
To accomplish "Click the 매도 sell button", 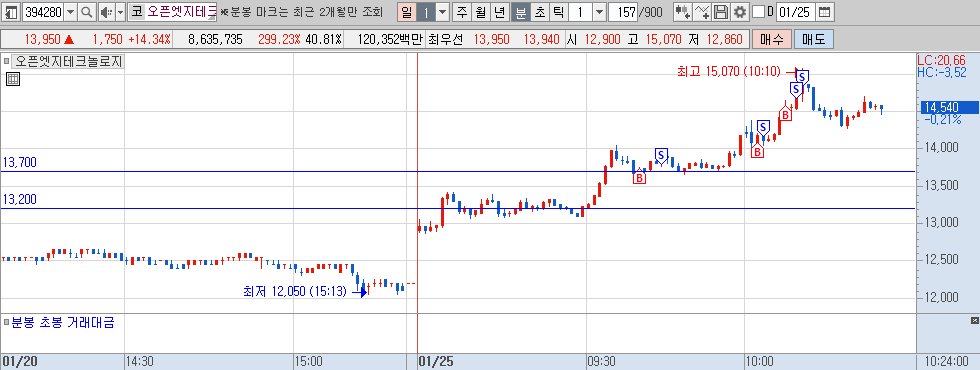I will point(814,39).
